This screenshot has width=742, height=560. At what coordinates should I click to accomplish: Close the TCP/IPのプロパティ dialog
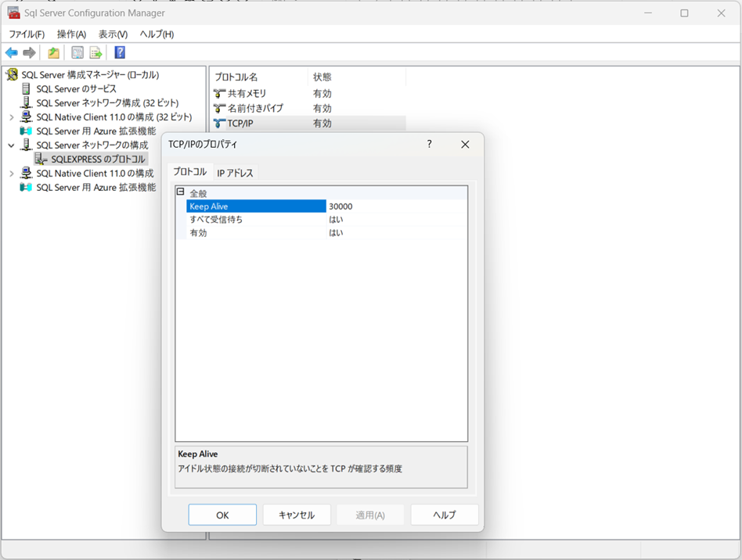(x=465, y=144)
